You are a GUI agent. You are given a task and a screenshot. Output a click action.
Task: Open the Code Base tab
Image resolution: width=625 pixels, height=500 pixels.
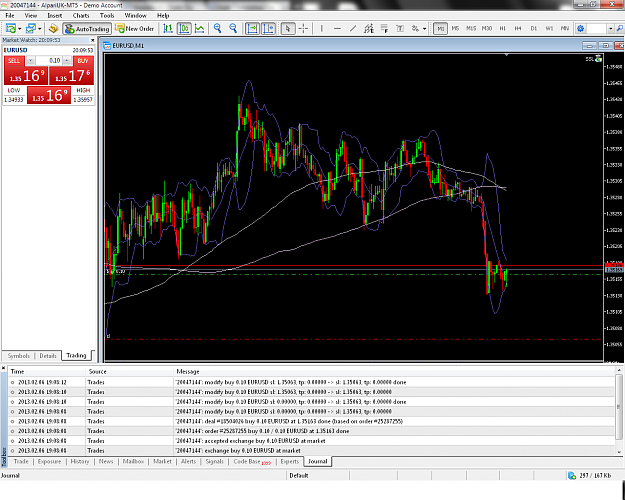point(252,461)
